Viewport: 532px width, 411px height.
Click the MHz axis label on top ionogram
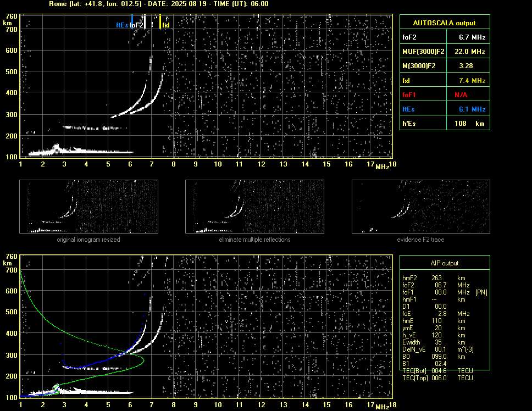tap(383, 167)
